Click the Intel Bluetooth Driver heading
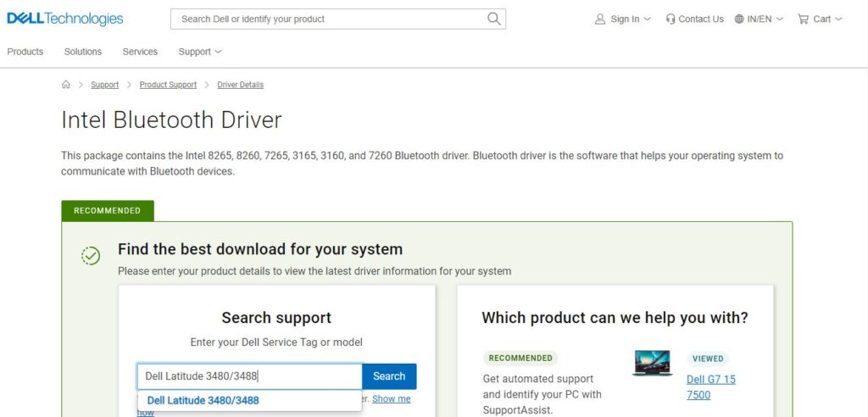868x417 pixels. (x=171, y=120)
